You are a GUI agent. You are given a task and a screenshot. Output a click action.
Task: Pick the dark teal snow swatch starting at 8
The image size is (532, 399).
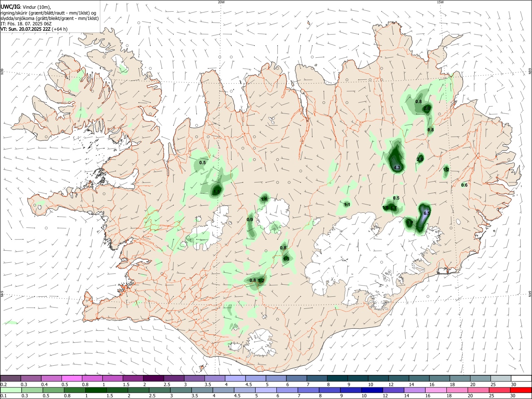[x=337, y=379]
